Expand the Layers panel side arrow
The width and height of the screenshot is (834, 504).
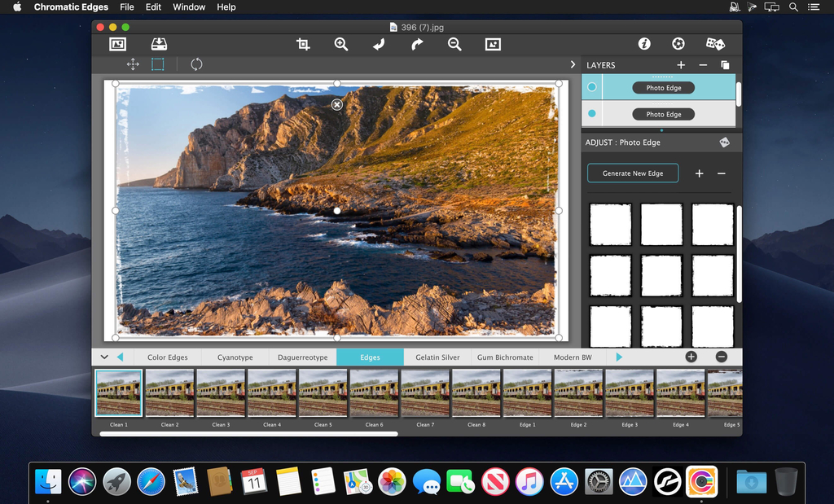click(573, 64)
